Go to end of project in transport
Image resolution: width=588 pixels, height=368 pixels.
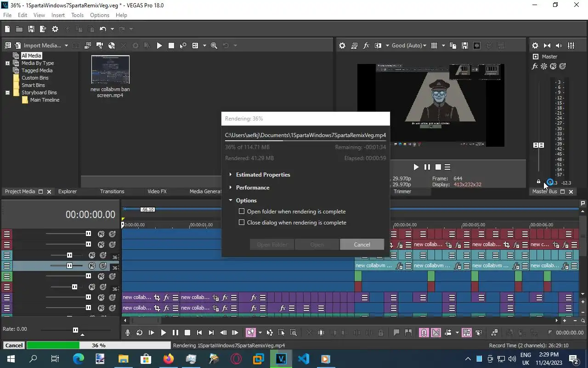[x=211, y=333]
